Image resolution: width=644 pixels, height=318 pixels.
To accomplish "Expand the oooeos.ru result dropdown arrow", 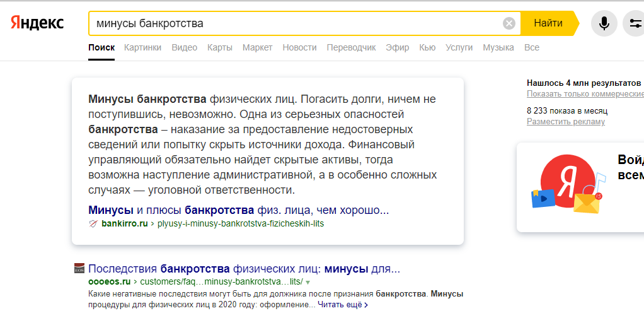I will pyautogui.click(x=308, y=283).
